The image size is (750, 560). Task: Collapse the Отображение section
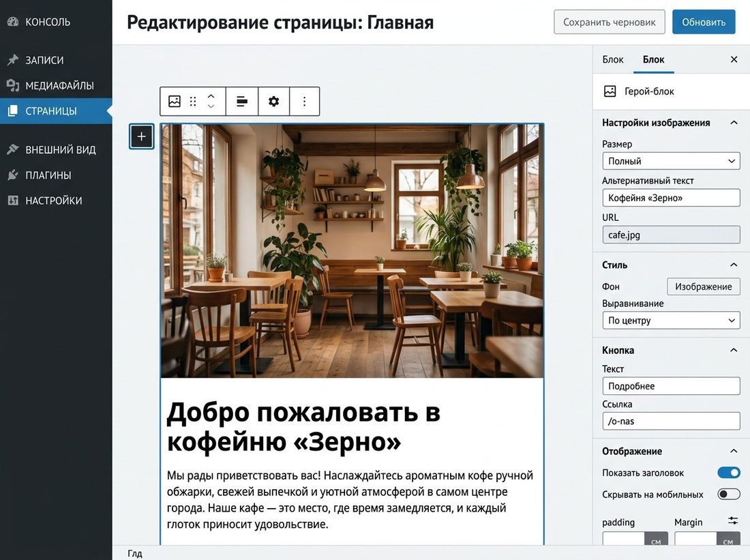pos(734,451)
